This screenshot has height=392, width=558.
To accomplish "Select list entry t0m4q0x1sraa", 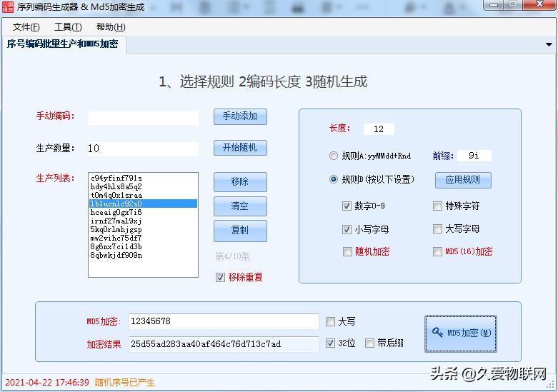I will click(x=143, y=195).
